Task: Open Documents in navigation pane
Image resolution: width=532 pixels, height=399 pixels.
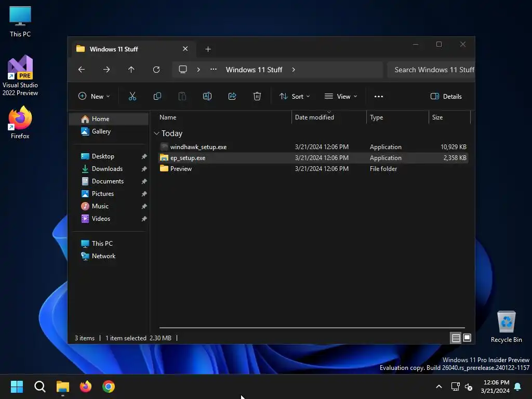Action: [x=109, y=181]
